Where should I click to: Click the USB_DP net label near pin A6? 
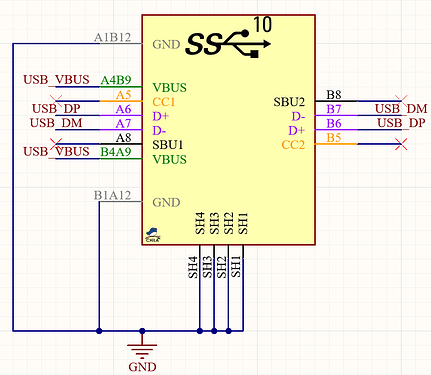coord(56,109)
